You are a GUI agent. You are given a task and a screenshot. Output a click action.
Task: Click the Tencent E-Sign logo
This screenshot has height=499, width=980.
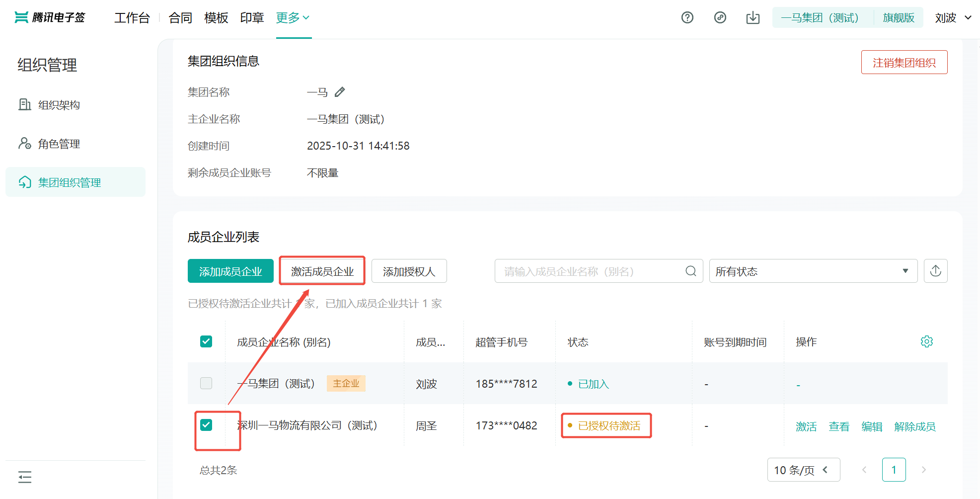tap(50, 18)
